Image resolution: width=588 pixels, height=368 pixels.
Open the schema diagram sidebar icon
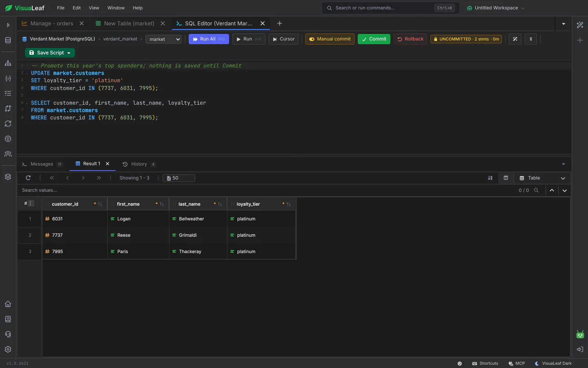pyautogui.click(x=8, y=63)
